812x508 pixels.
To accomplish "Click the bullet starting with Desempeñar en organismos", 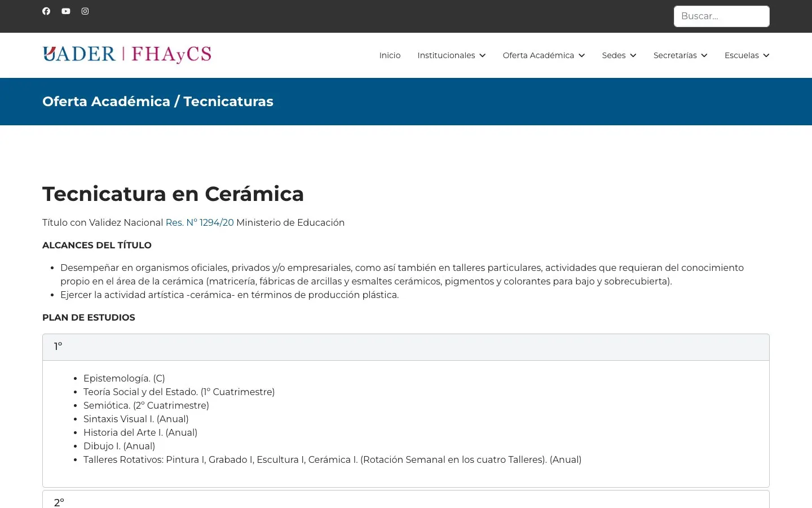I will [x=402, y=274].
